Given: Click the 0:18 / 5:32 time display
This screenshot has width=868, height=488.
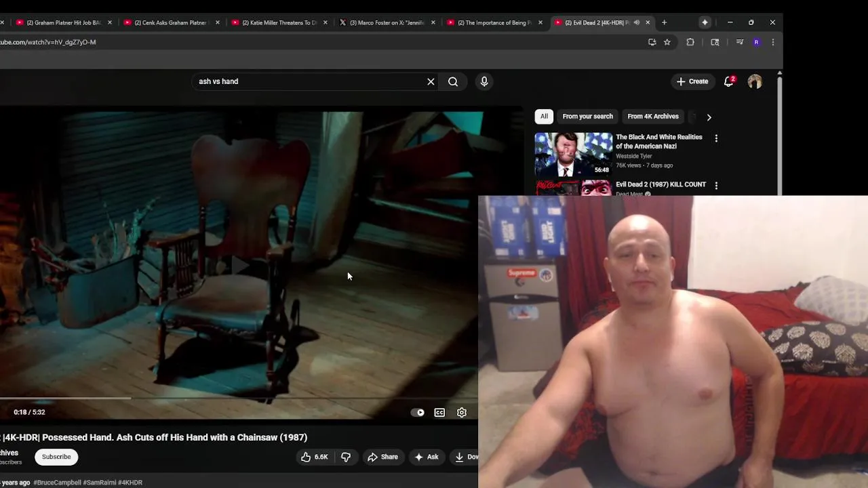Looking at the screenshot, I should tap(29, 412).
